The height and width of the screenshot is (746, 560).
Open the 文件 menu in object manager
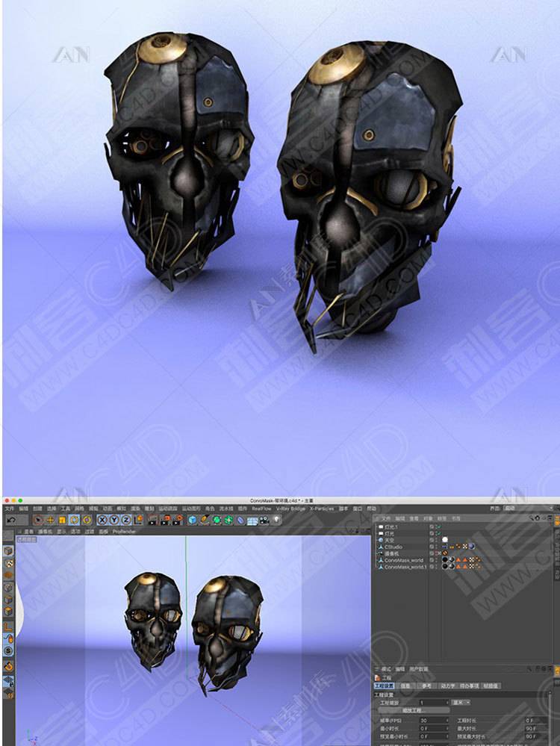click(x=386, y=518)
